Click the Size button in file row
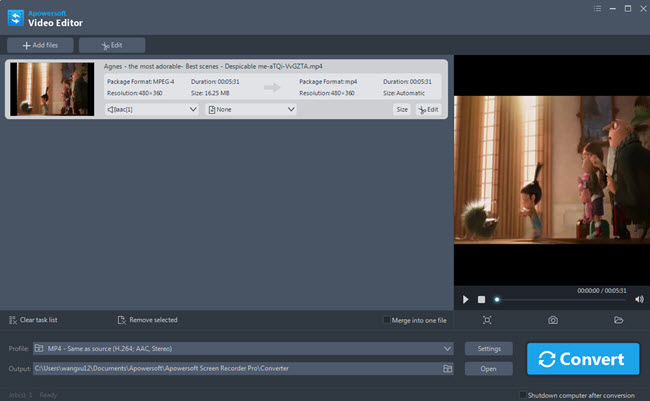Screen dimensions: 650x401 pyautogui.click(x=402, y=109)
